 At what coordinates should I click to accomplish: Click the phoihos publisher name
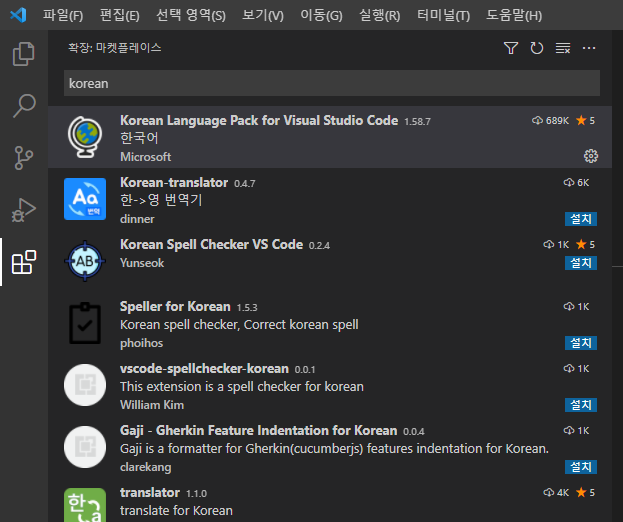point(141,343)
